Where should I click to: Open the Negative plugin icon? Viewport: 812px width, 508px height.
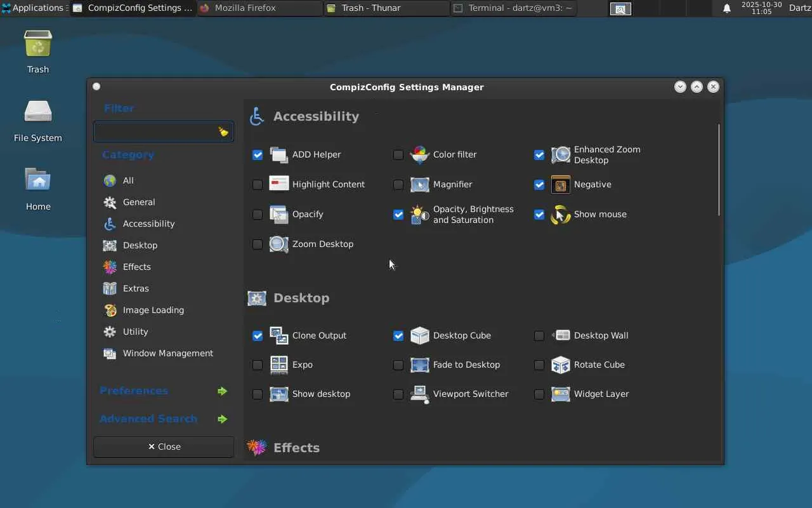click(561, 184)
